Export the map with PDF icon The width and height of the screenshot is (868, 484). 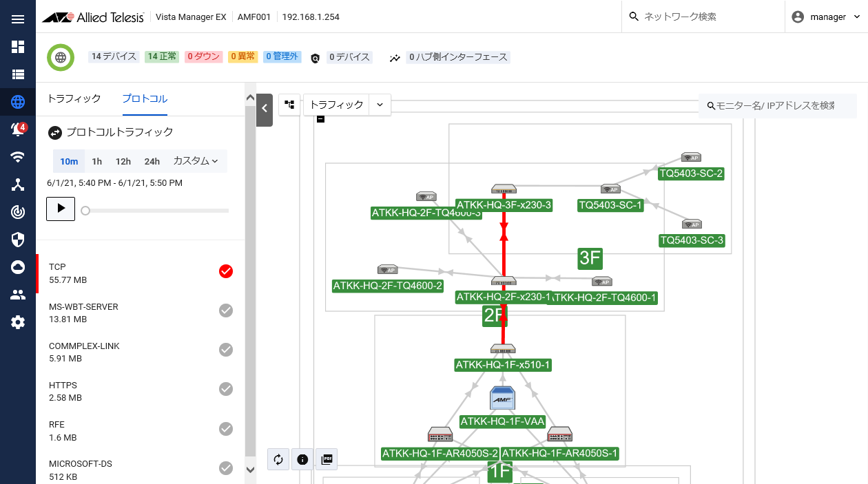(x=327, y=459)
